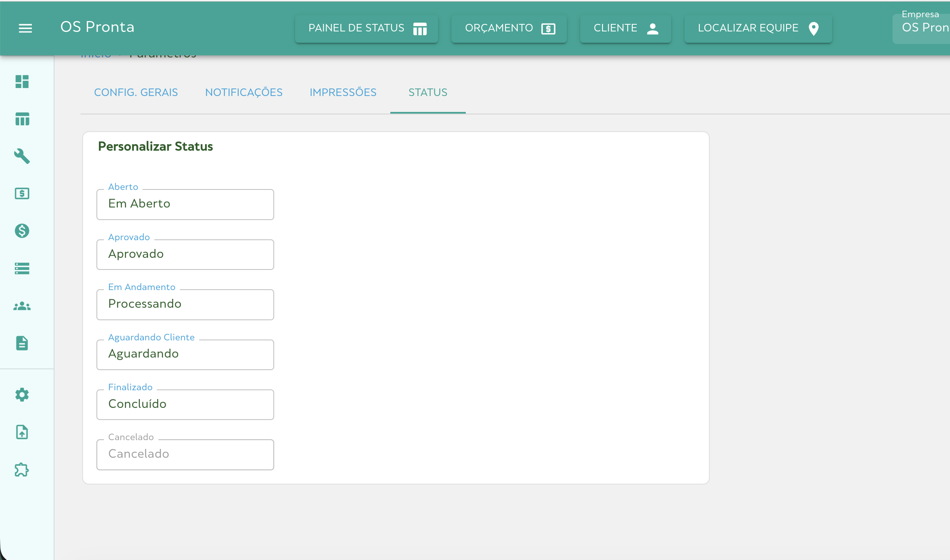Open the list rows sidebar icon
The height and width of the screenshot is (560, 950).
22,268
